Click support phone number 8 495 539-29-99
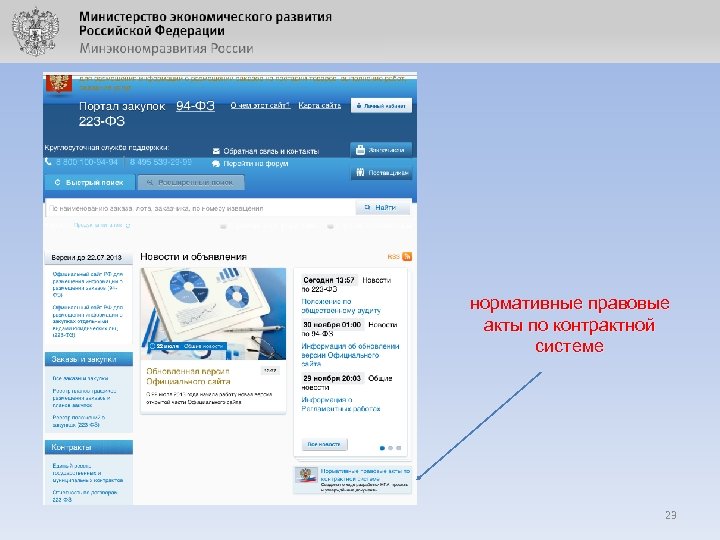This screenshot has height=540, width=720. [x=161, y=162]
